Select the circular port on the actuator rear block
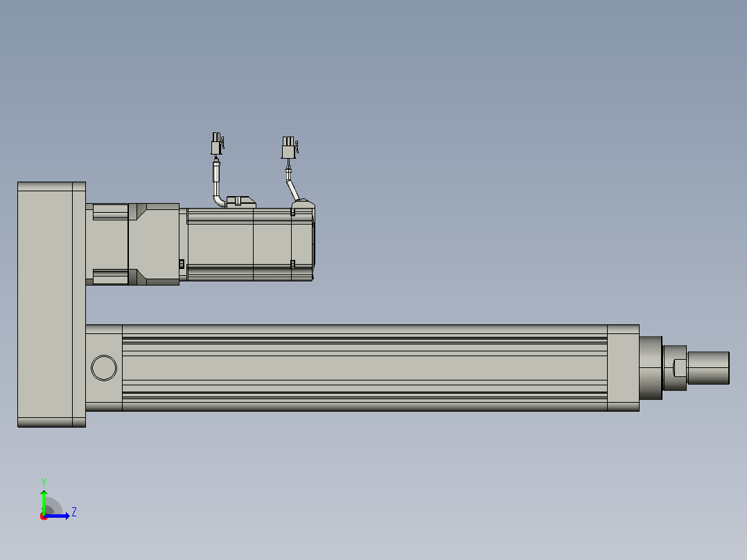747x560 pixels. click(104, 368)
